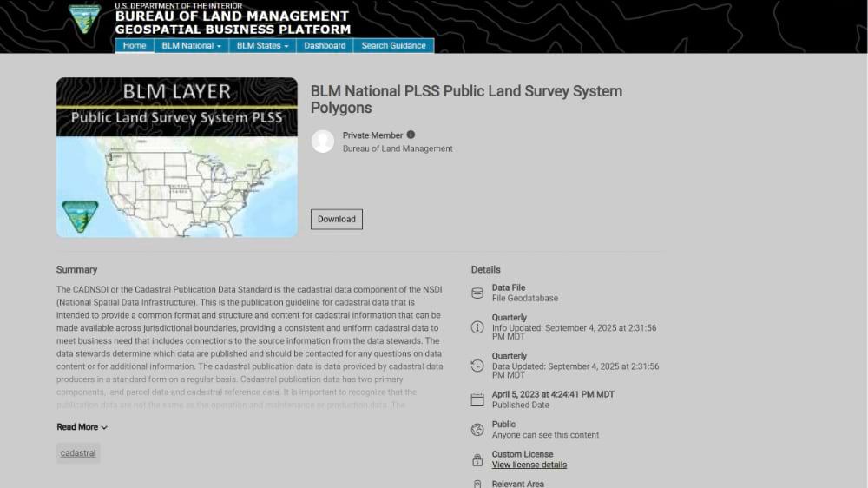Click the 'Summary' heading
Screen dimensions: 868x488
[x=77, y=270]
